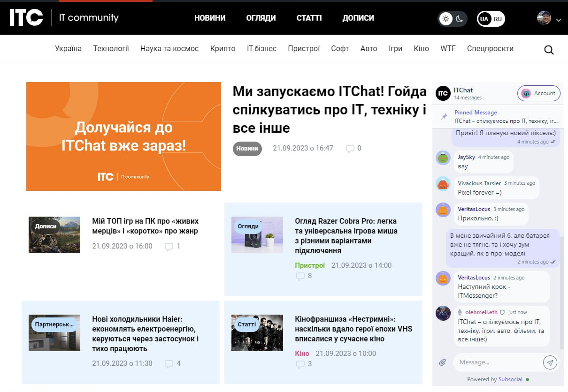
Task: Click Vivacious Tarsier's avatar
Action: point(443,184)
